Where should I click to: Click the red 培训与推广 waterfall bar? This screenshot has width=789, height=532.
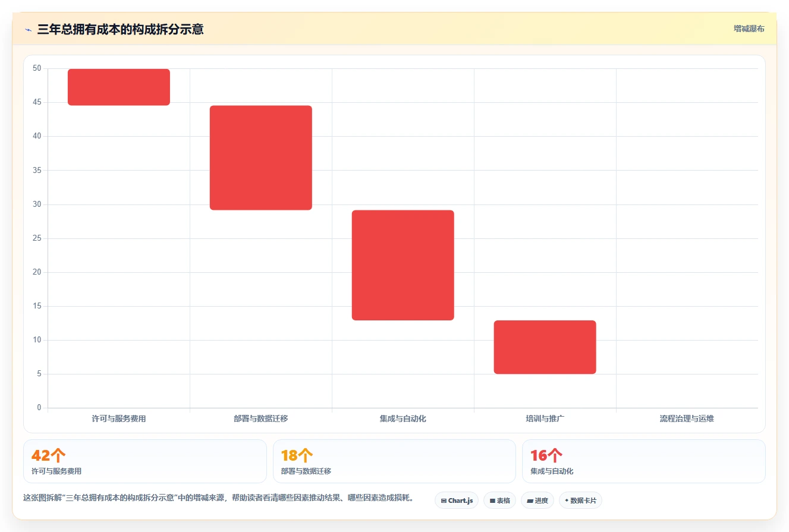pos(545,347)
